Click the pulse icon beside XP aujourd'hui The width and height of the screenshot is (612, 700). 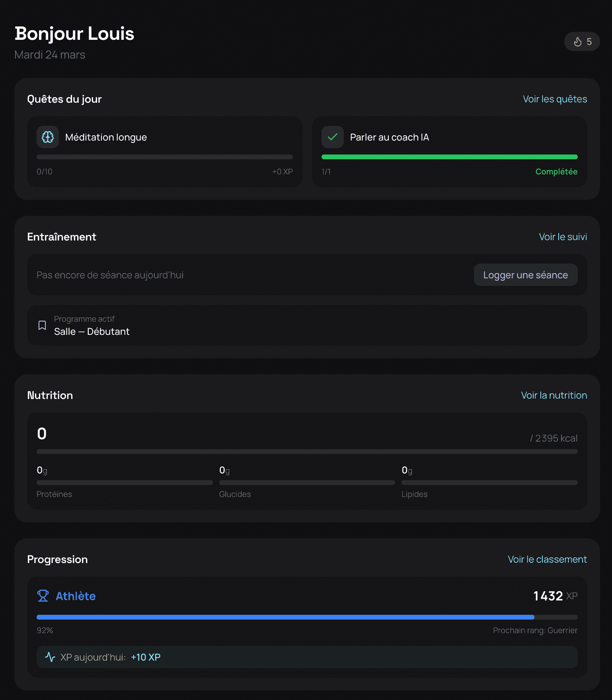[x=50, y=657]
